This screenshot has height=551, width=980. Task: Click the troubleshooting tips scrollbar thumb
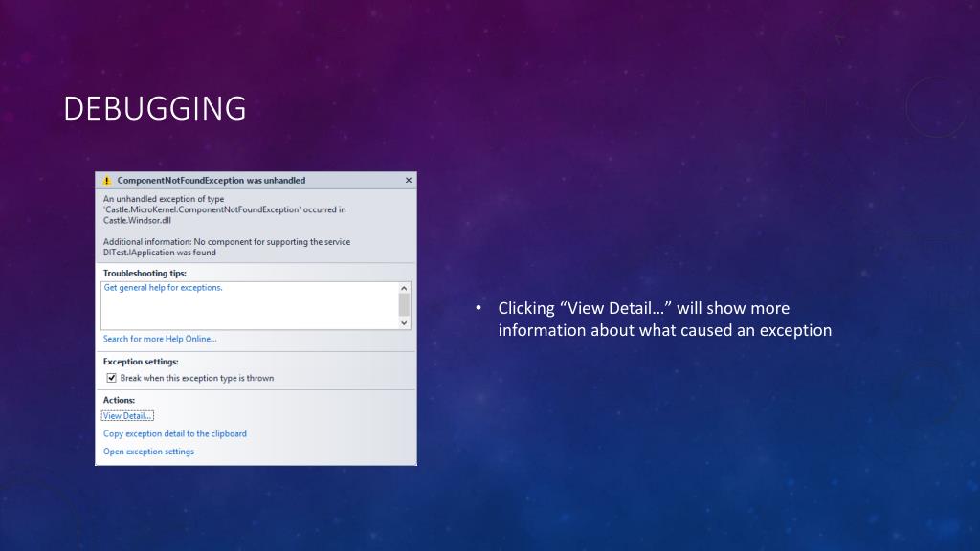404,305
